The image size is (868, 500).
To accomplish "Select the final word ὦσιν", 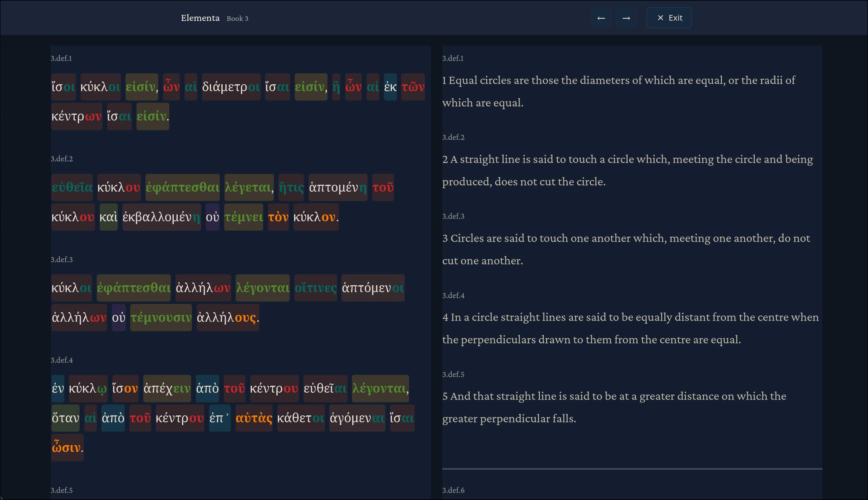I will click(x=67, y=448).
